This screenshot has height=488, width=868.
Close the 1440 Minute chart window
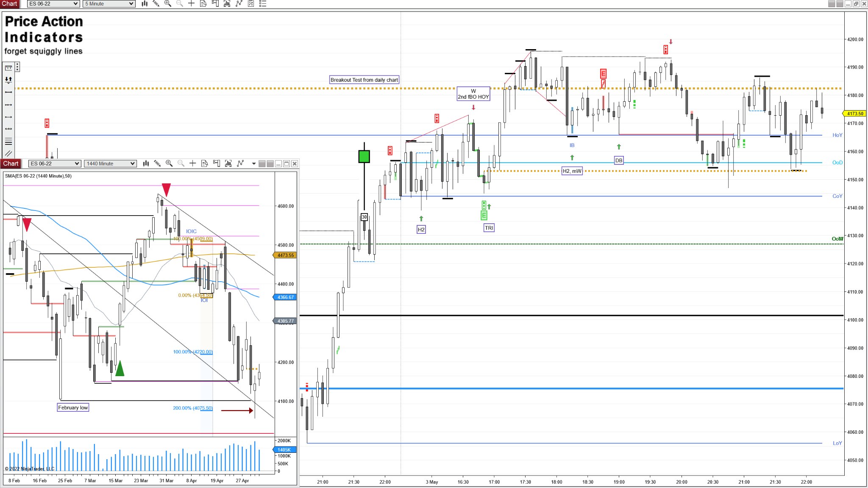pos(295,164)
